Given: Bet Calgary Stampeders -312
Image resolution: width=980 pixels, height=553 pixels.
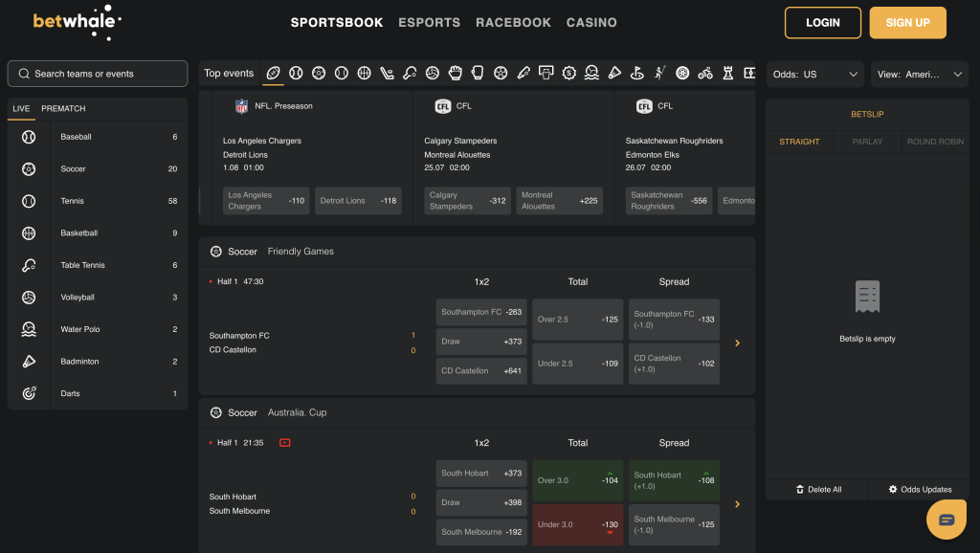Looking at the screenshot, I should click(467, 201).
